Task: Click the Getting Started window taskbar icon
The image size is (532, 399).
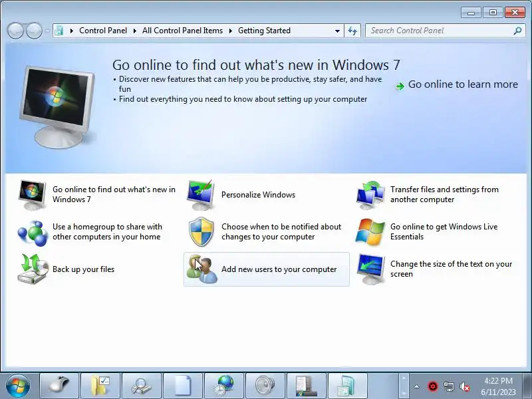Action: [347, 386]
